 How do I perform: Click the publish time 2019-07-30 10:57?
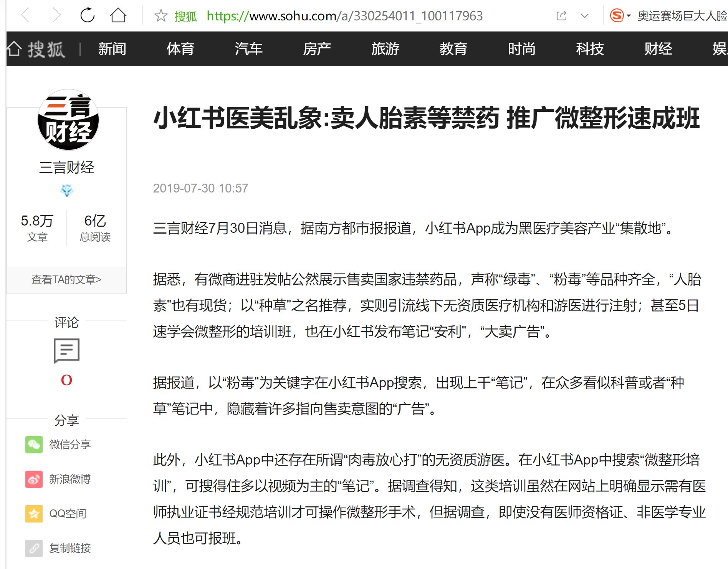pyautogui.click(x=200, y=188)
